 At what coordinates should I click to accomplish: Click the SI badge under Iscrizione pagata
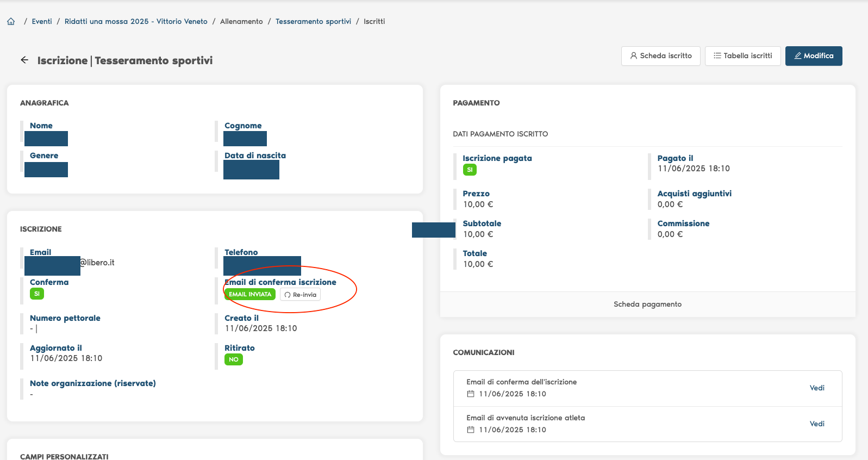click(470, 170)
